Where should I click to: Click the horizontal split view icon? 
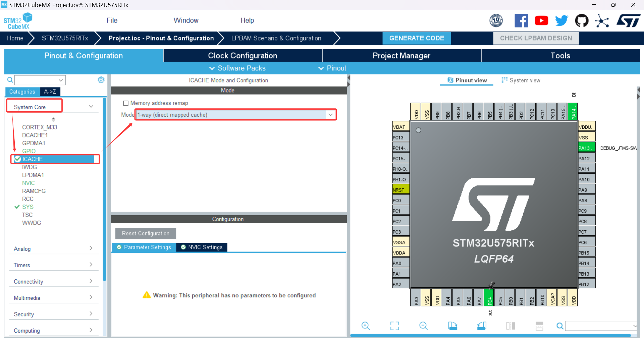pyautogui.click(x=539, y=326)
